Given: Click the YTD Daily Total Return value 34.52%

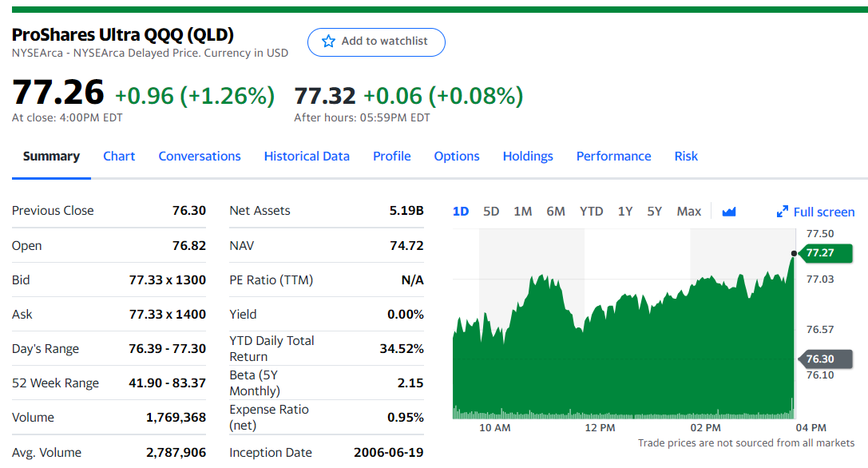Looking at the screenshot, I should (x=402, y=349).
